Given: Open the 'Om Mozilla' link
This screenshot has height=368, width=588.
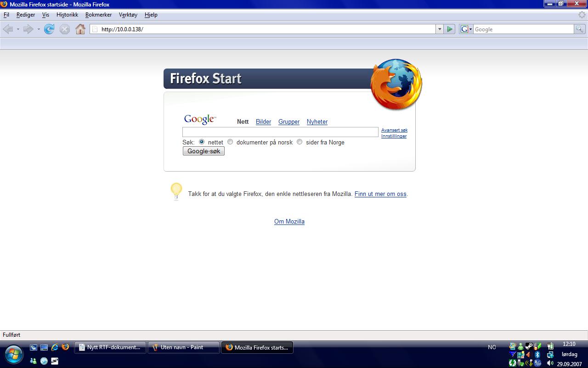Looking at the screenshot, I should (289, 221).
